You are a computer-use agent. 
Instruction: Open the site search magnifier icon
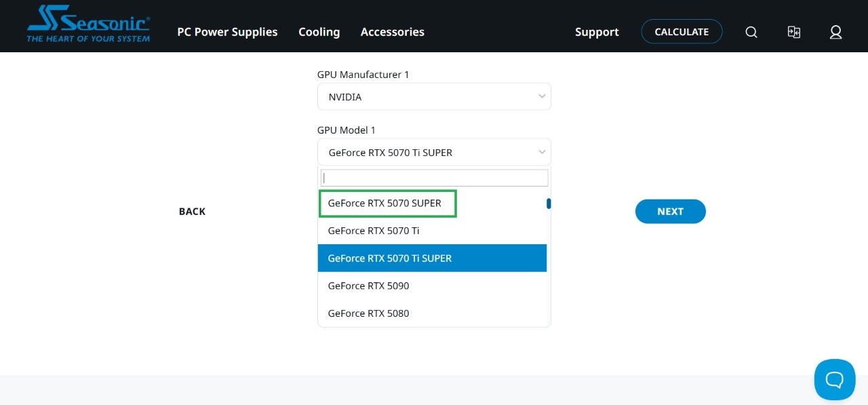[751, 32]
